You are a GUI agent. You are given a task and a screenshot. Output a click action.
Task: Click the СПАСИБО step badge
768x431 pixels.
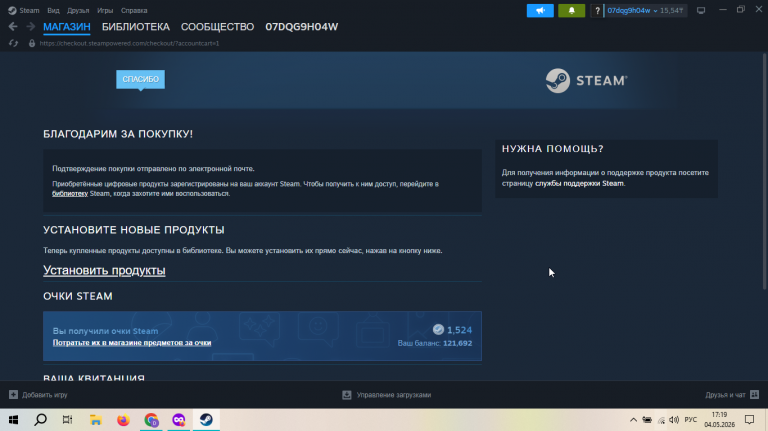141,79
